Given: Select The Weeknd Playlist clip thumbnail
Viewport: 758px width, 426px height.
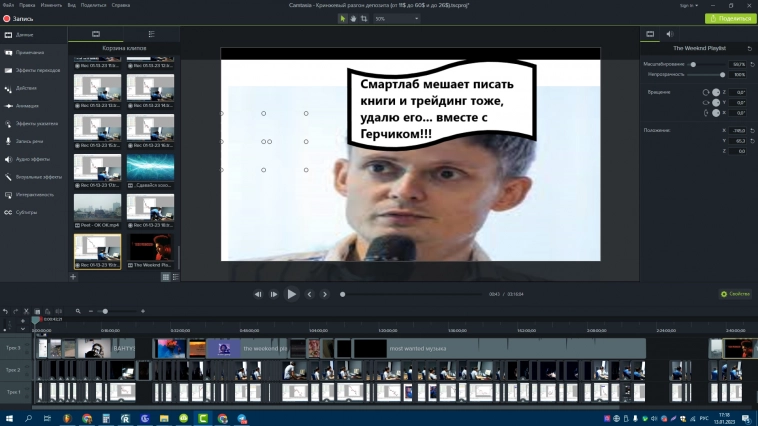Looking at the screenshot, I should point(150,248).
